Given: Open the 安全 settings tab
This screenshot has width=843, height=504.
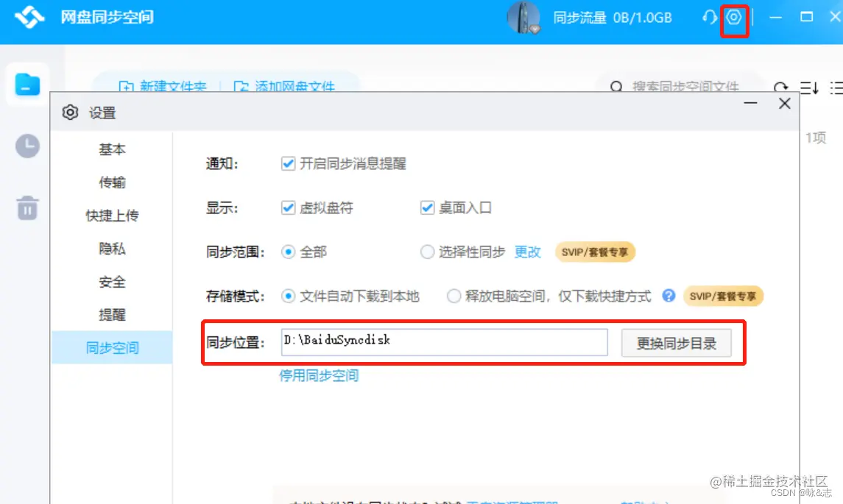Looking at the screenshot, I should click(112, 282).
